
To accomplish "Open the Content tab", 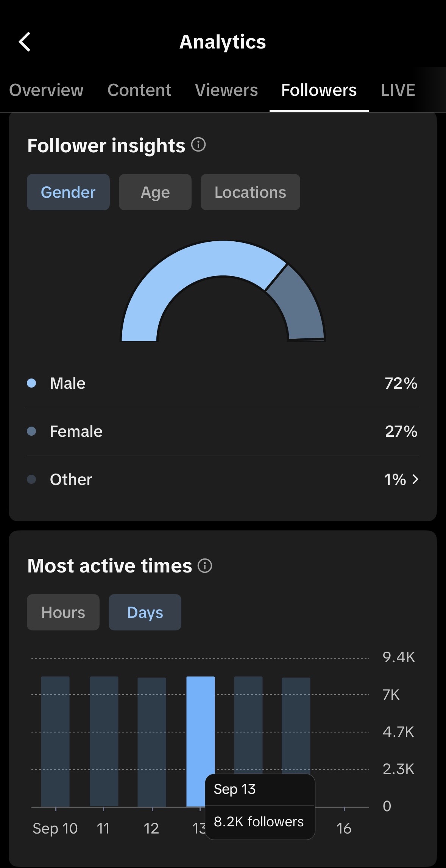I will pos(139,90).
